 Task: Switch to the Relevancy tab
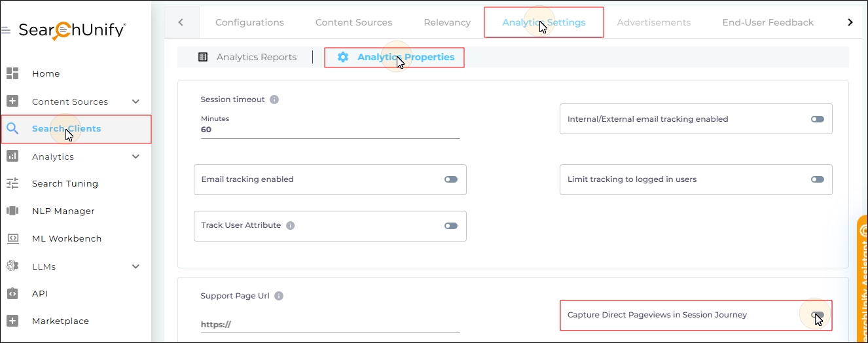coord(447,22)
